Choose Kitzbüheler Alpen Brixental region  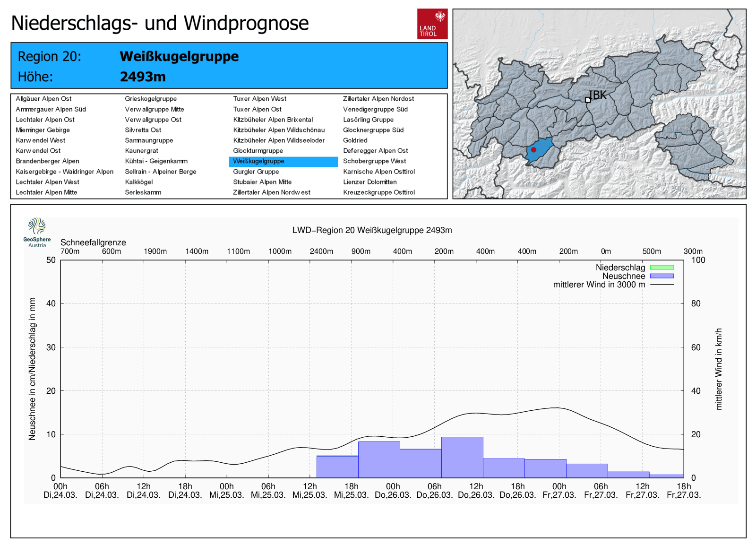[x=273, y=120]
